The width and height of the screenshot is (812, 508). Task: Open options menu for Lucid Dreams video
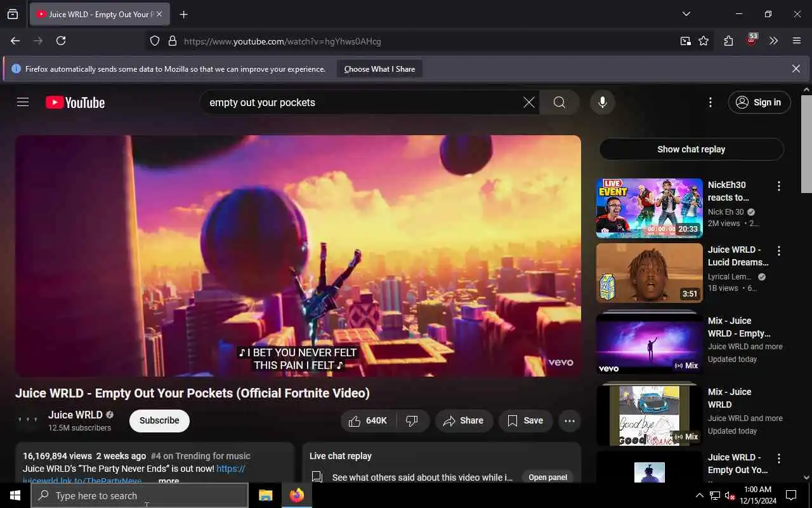pyautogui.click(x=779, y=251)
